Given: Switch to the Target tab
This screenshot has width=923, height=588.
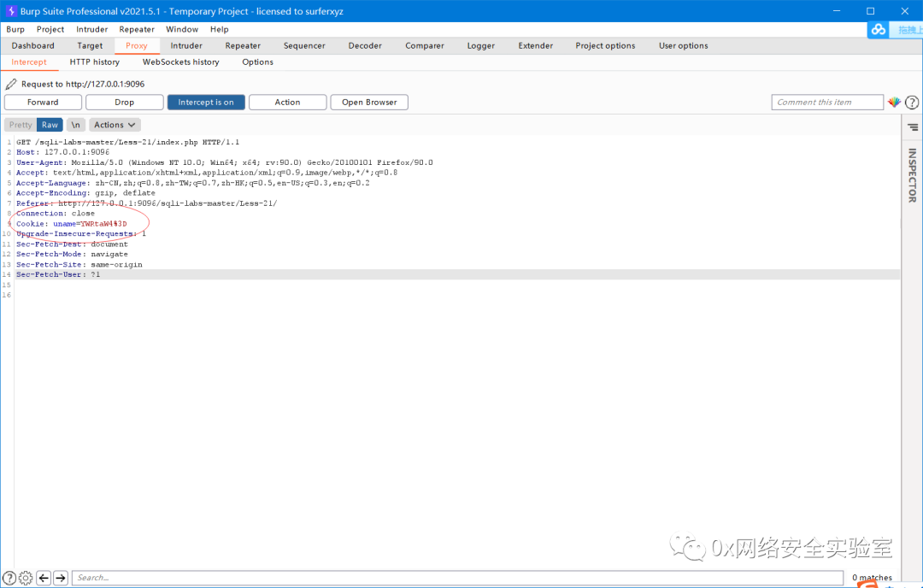Looking at the screenshot, I should tap(90, 46).
